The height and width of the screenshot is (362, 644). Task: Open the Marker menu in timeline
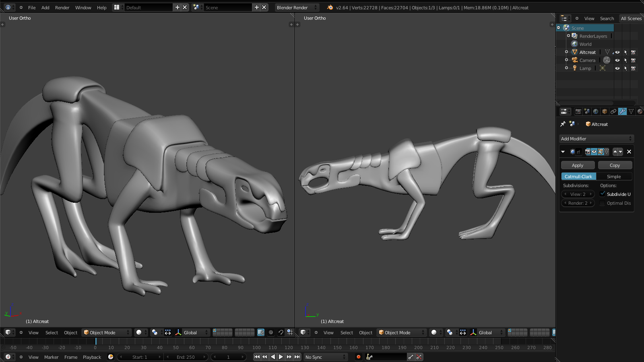(51, 357)
